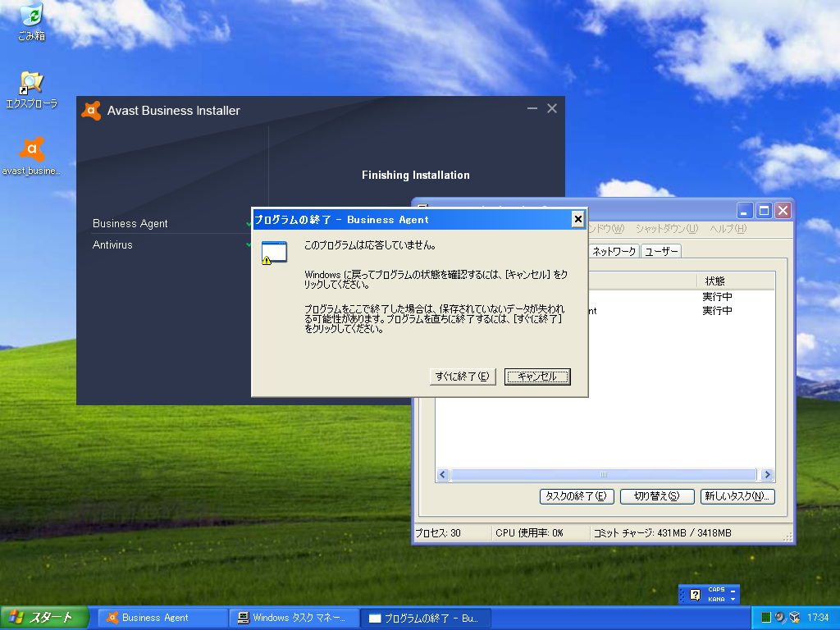This screenshot has width=840, height=630.
Task: Open the ごみ箱 recycle bin desktop icon
Action: click(32, 22)
